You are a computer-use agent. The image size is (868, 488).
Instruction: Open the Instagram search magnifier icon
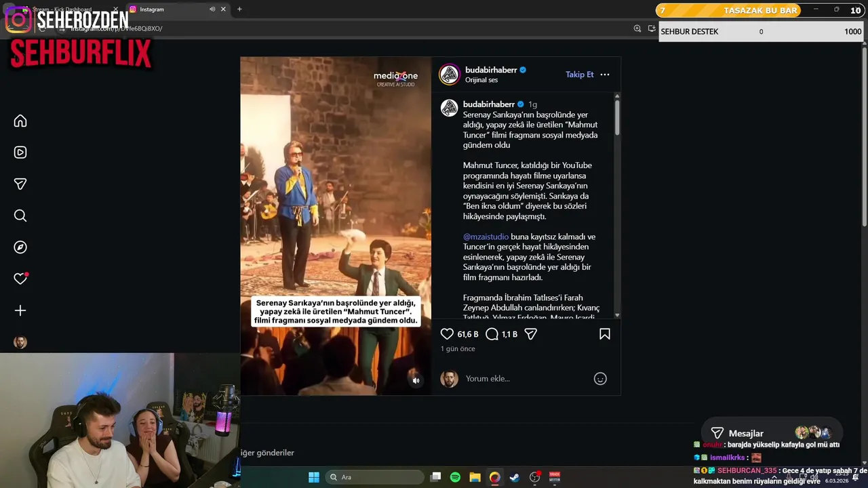point(20,216)
